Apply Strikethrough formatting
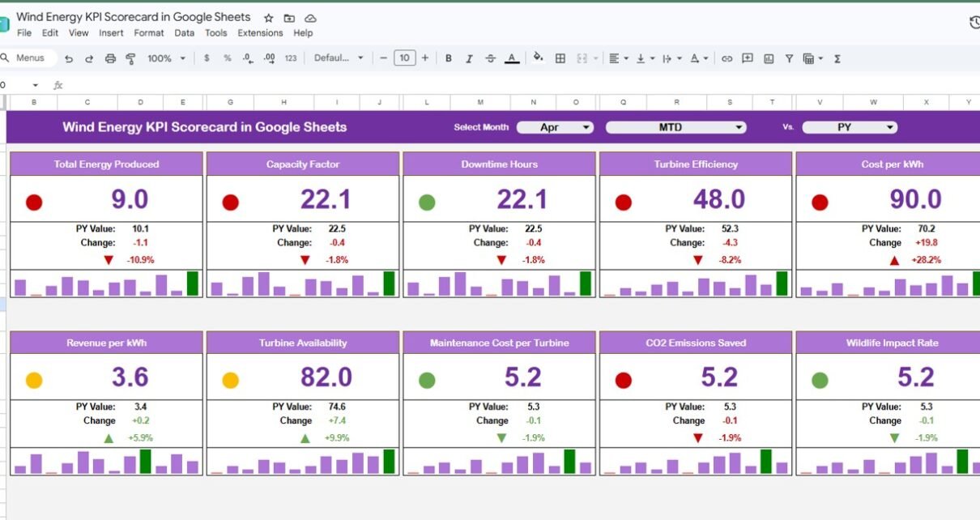 coord(490,58)
